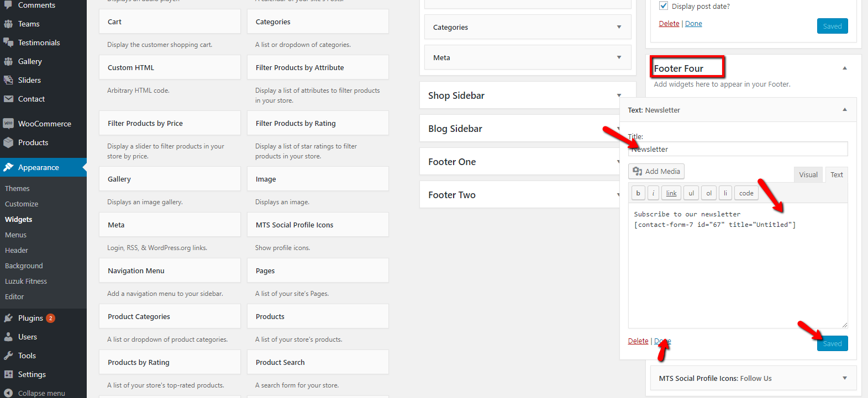Expand the Meta widget in sidebar area

[x=619, y=57]
